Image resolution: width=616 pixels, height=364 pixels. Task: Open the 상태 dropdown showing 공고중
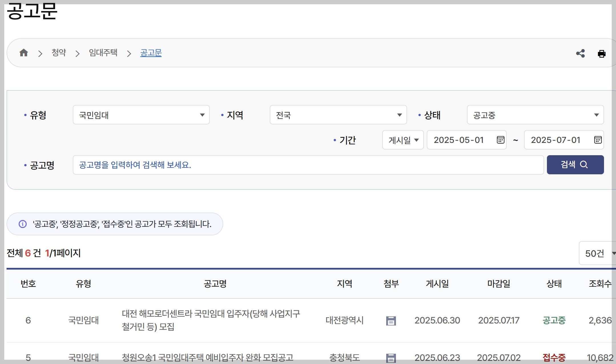[535, 115]
